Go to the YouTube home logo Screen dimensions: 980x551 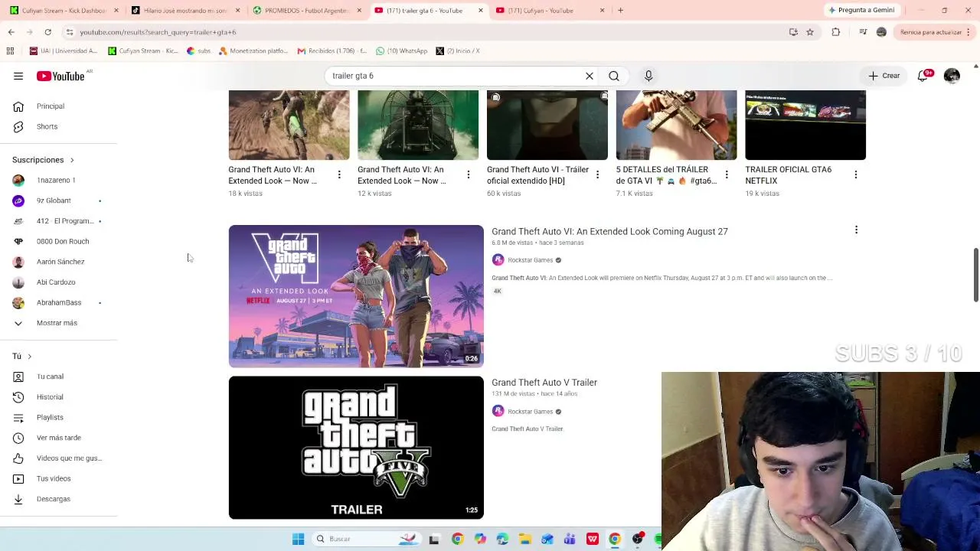[x=60, y=76]
